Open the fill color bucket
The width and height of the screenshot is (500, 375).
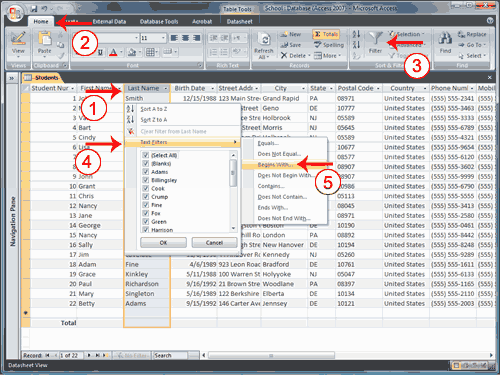coord(132,52)
